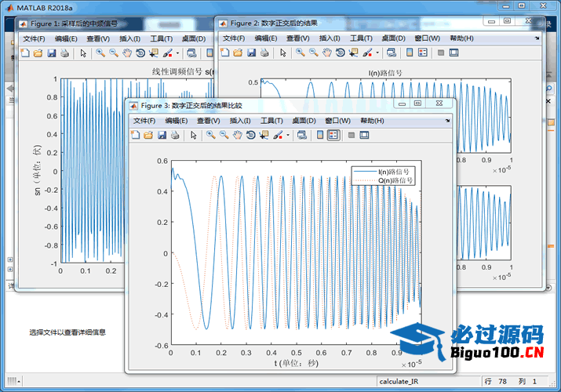The image size is (561, 392).
Task: Click 选择文件以查看详细信息 text in details panel
Action: pyautogui.click(x=67, y=332)
